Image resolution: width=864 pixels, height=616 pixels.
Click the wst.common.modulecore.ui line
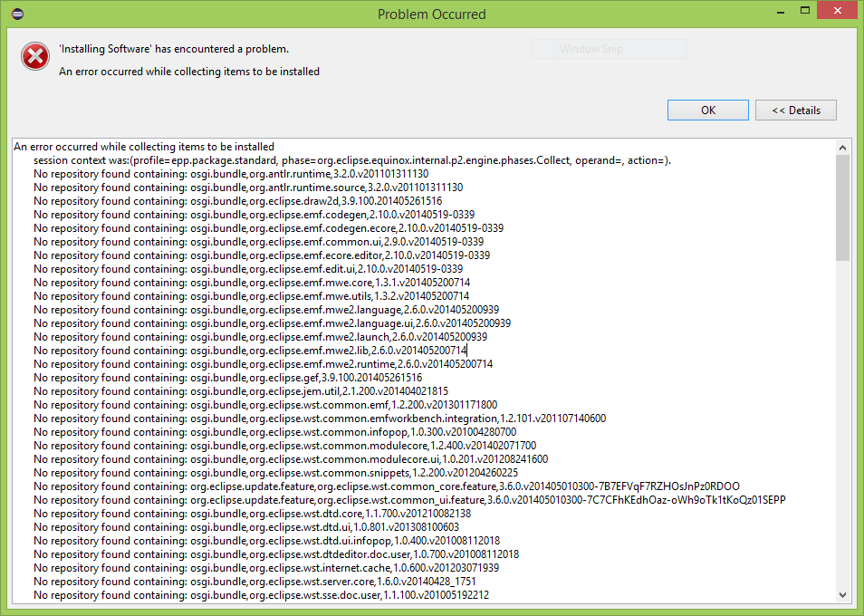tap(291, 459)
